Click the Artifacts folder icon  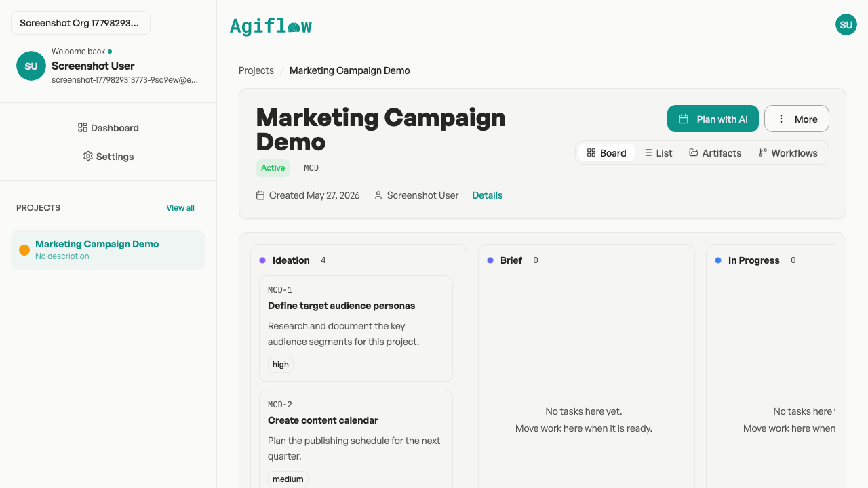click(x=694, y=152)
